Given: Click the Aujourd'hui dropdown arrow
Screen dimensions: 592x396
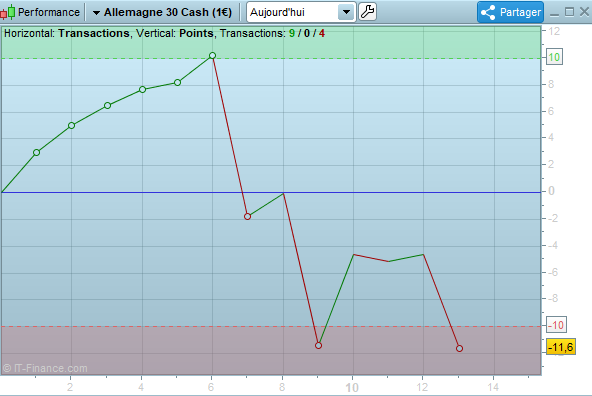Looking at the screenshot, I should [x=346, y=12].
